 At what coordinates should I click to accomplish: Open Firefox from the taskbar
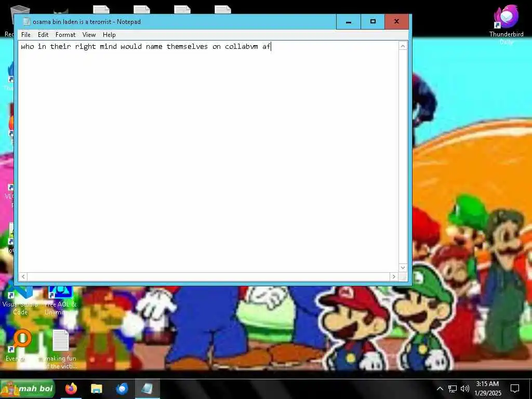71,389
